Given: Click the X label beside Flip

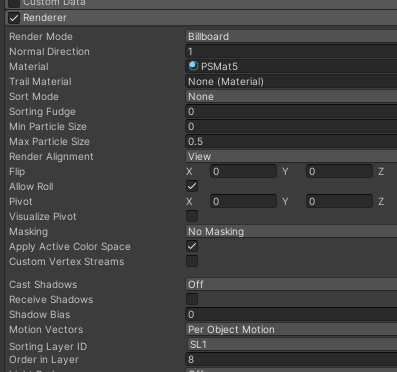Looking at the screenshot, I should tap(189, 171).
